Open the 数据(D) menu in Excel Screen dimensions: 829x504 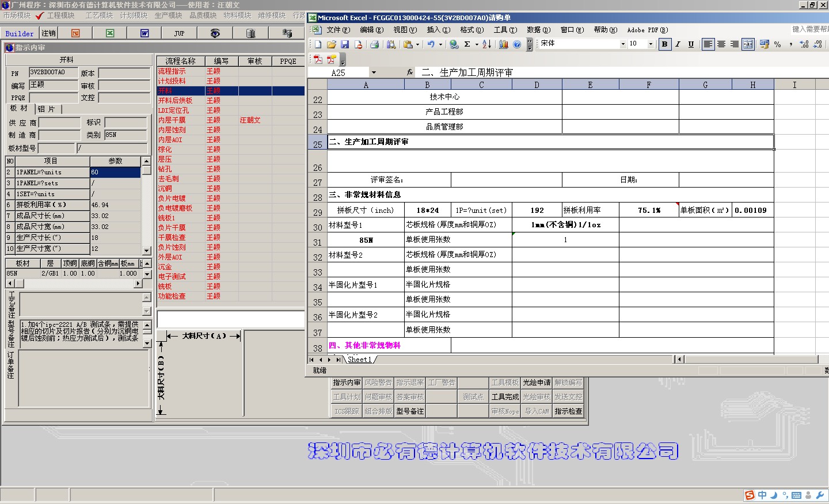[538, 30]
